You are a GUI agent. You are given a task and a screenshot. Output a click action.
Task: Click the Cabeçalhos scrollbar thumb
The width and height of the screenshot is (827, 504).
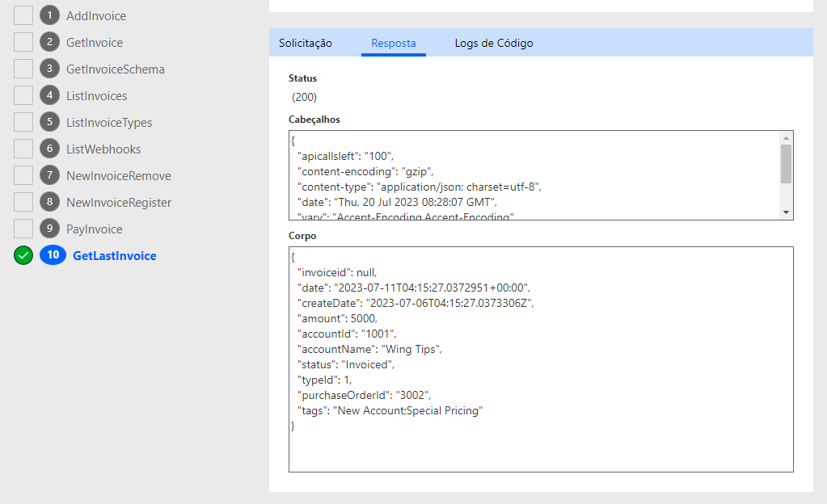786,165
